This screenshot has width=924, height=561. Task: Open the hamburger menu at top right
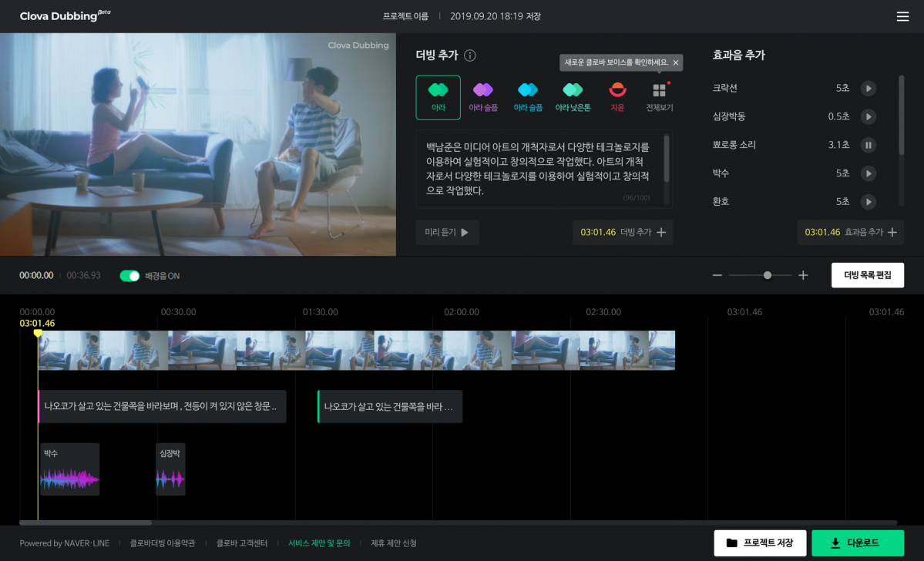pyautogui.click(x=902, y=17)
